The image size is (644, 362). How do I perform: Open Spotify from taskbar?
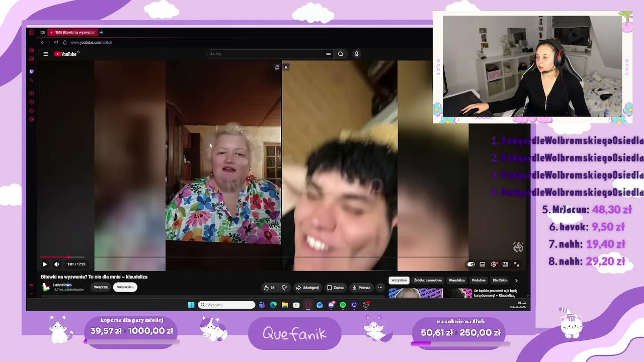click(343, 305)
